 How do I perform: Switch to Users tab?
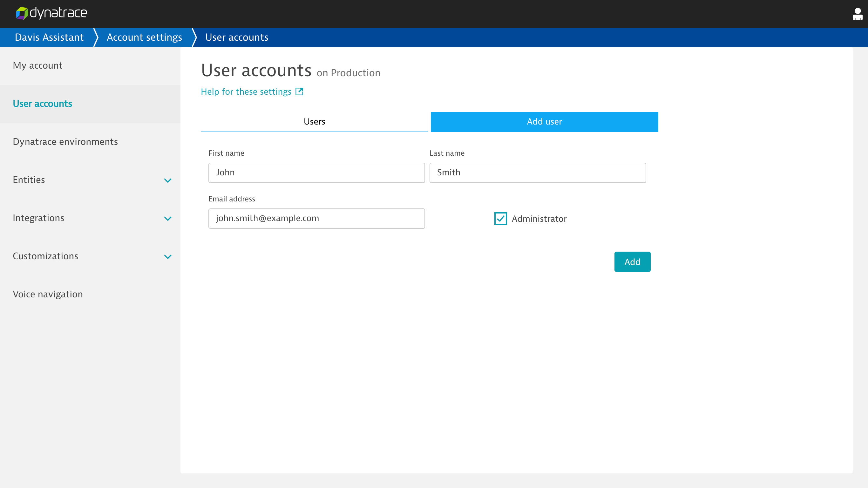(x=314, y=122)
